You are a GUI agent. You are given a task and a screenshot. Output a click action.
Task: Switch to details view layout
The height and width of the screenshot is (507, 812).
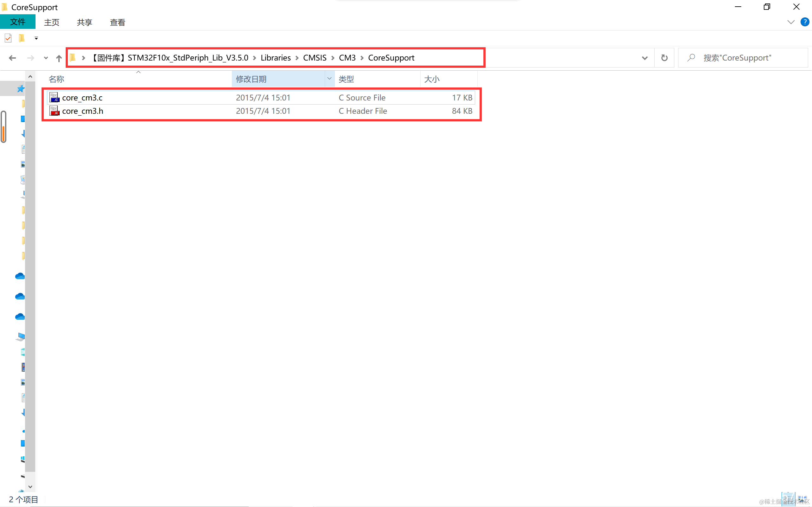(x=788, y=499)
